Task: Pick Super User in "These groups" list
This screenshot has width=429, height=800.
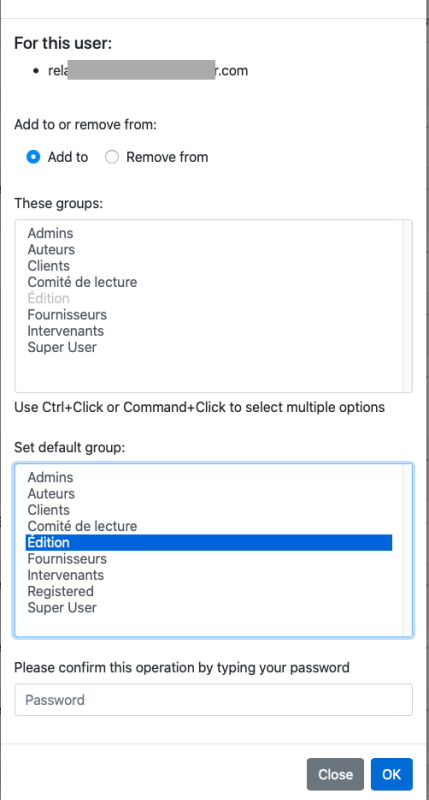Action: [209, 347]
